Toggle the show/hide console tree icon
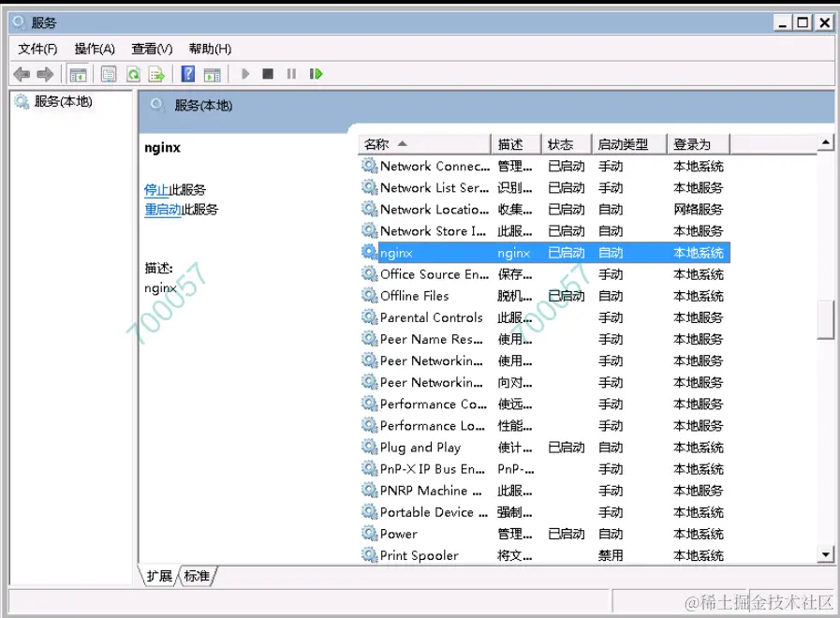 point(79,74)
